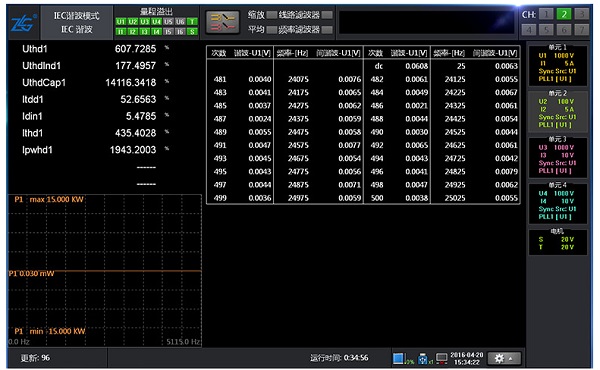Click the USB device status icon
The height and width of the screenshot is (370, 600).
coord(422,359)
